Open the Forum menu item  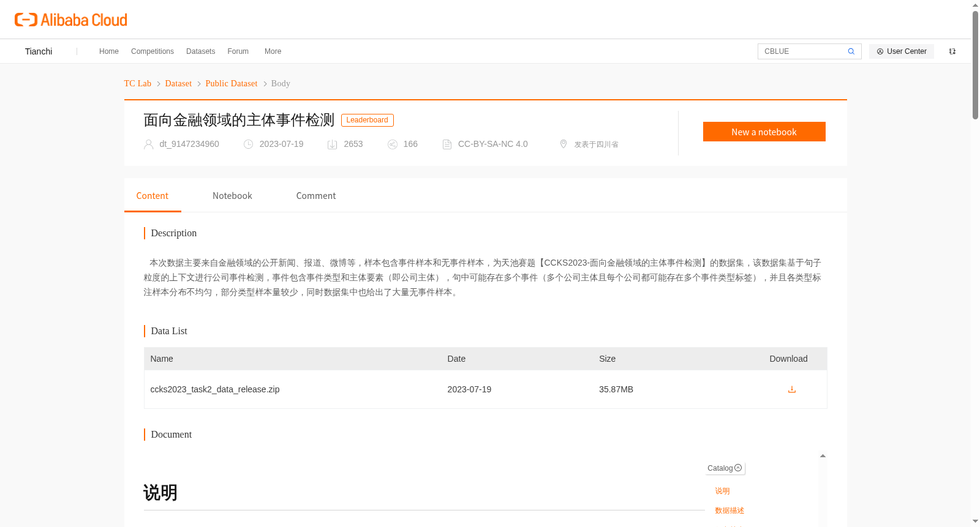[238, 51]
